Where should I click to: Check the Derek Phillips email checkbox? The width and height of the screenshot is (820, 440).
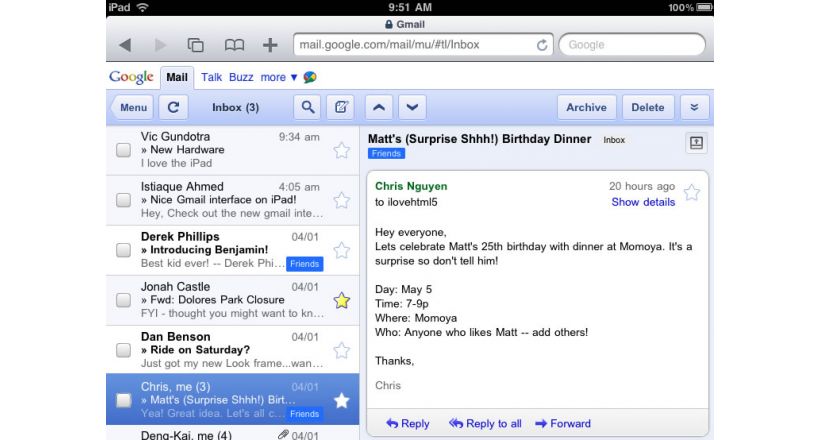[123, 250]
